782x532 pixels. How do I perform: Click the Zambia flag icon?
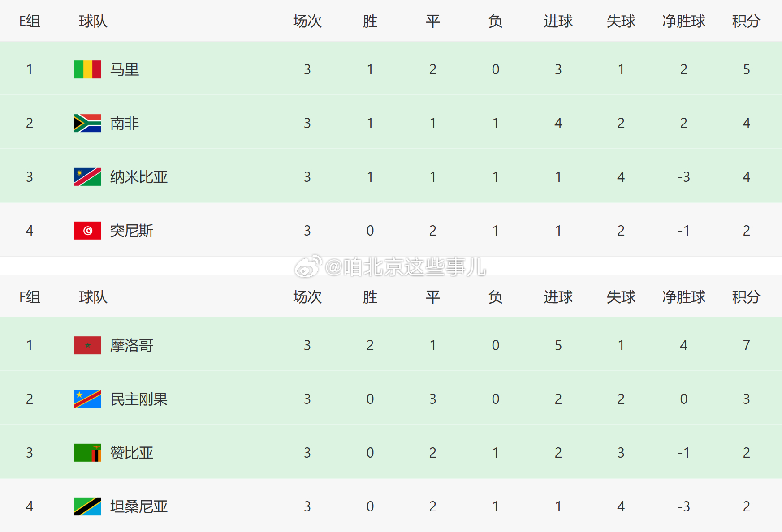point(87,453)
